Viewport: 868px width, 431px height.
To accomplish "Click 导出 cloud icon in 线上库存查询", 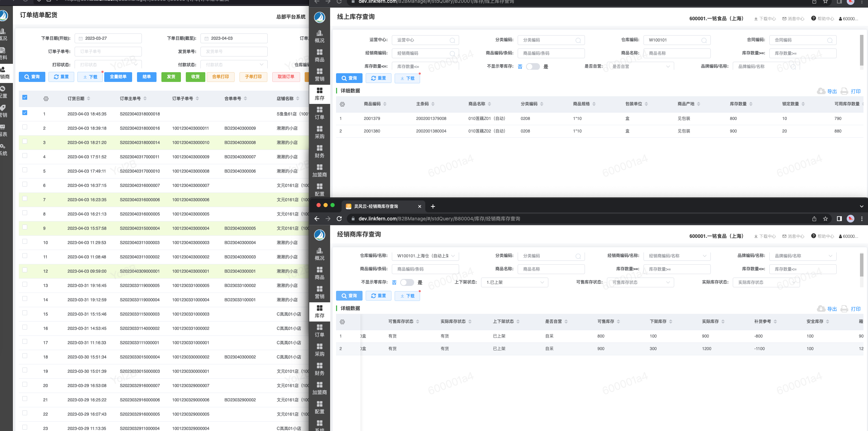I will [x=821, y=91].
